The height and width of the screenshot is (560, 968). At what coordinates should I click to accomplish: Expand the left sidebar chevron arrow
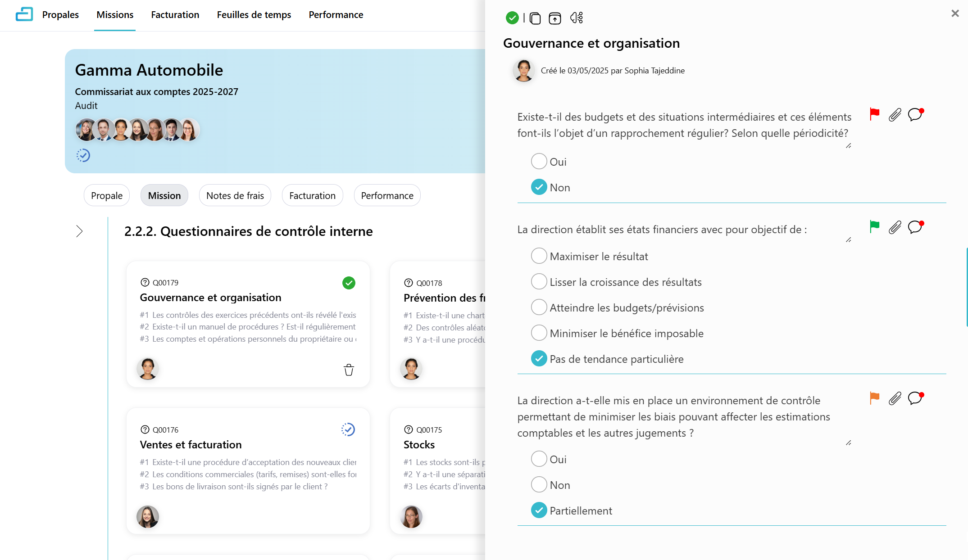pyautogui.click(x=79, y=231)
